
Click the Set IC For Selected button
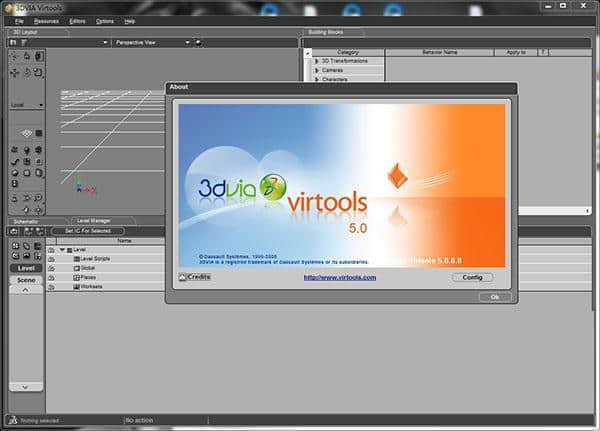[x=86, y=231]
